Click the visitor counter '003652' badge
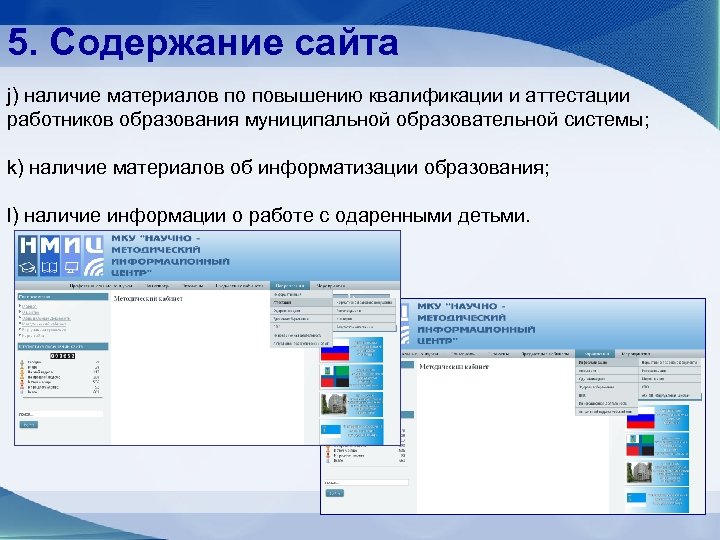The image size is (720, 540). click(x=62, y=356)
